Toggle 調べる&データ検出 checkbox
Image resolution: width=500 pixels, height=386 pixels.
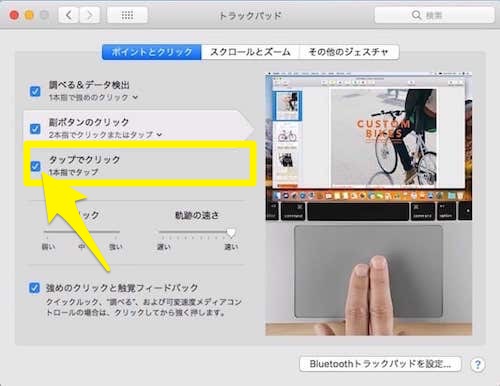[x=35, y=91]
